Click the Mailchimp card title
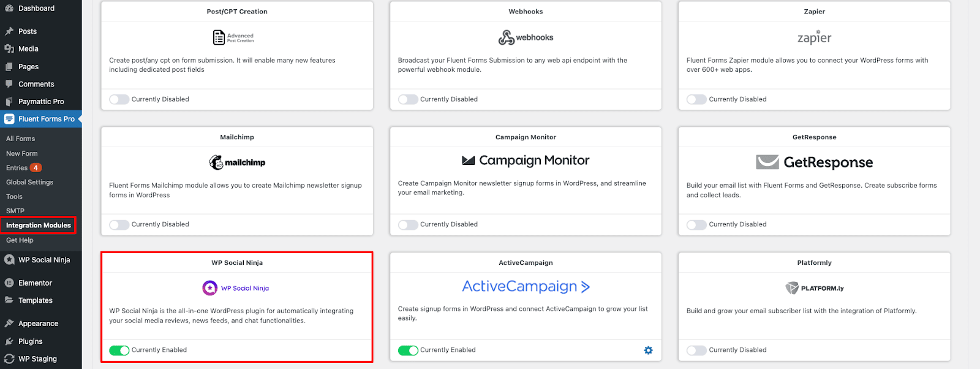 click(237, 137)
